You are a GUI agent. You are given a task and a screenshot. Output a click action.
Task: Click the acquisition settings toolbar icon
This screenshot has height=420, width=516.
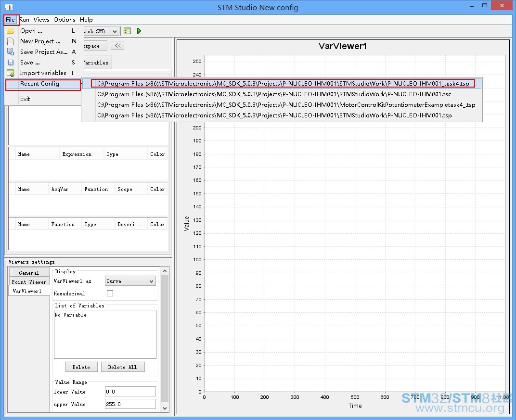point(128,31)
